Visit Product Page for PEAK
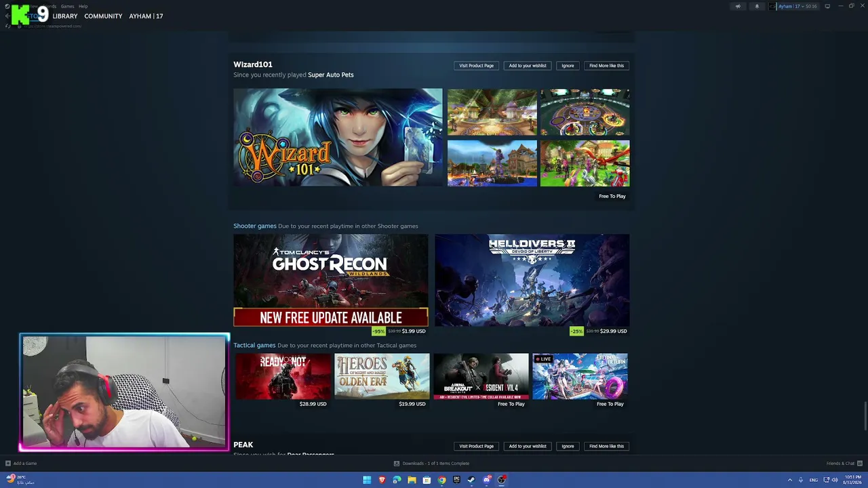The width and height of the screenshot is (868, 488). tap(476, 446)
